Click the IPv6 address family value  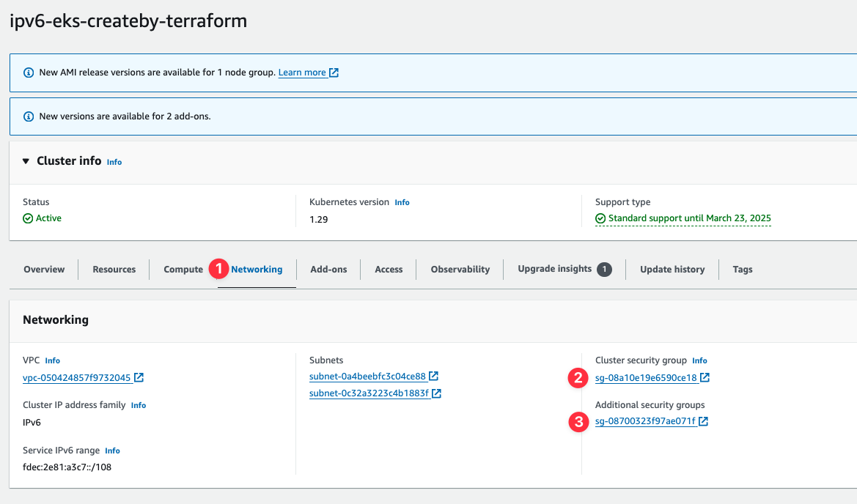(32, 423)
